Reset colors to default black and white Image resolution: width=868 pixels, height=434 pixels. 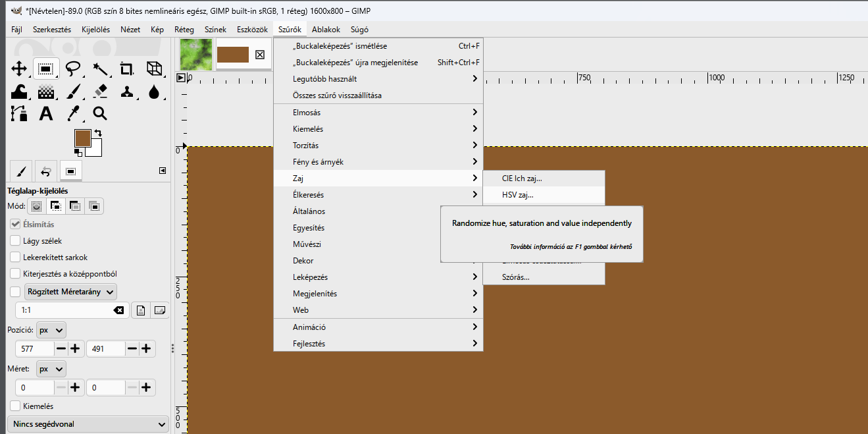tap(78, 153)
